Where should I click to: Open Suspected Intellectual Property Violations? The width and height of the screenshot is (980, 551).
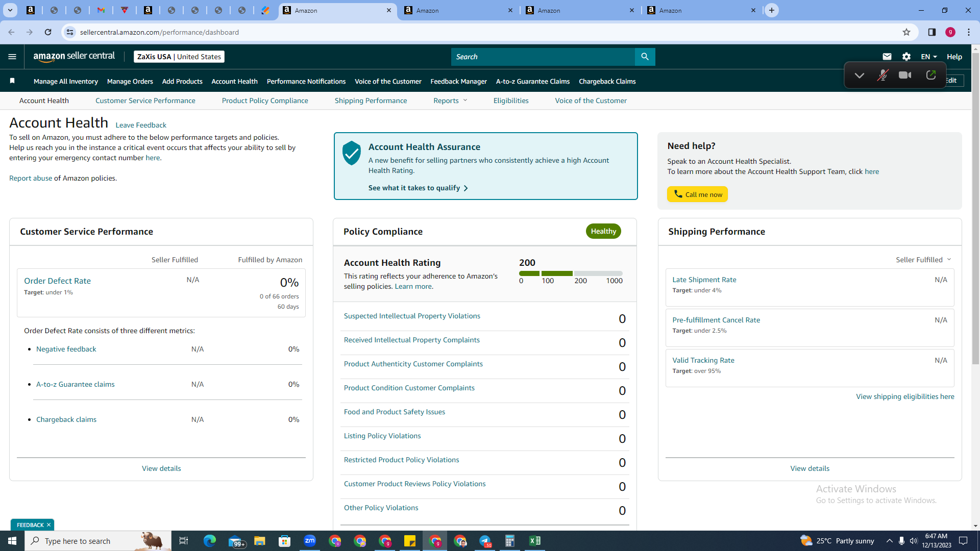412,316
